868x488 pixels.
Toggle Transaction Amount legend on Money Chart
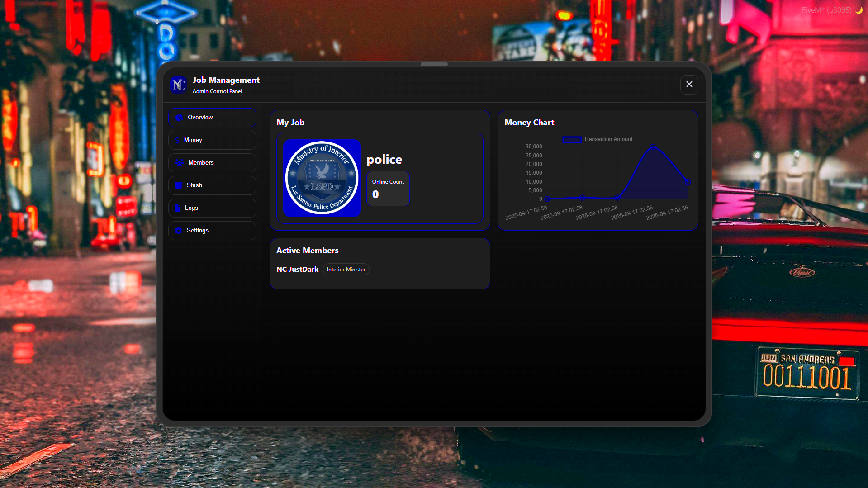coord(597,139)
